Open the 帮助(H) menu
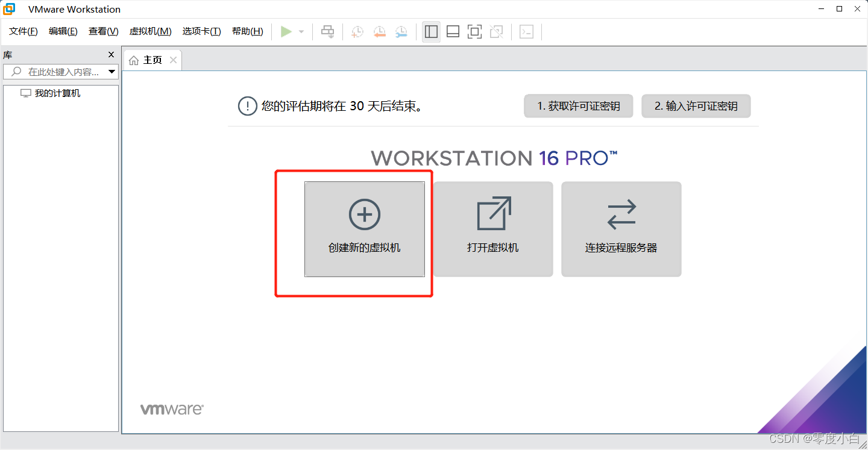 point(248,31)
